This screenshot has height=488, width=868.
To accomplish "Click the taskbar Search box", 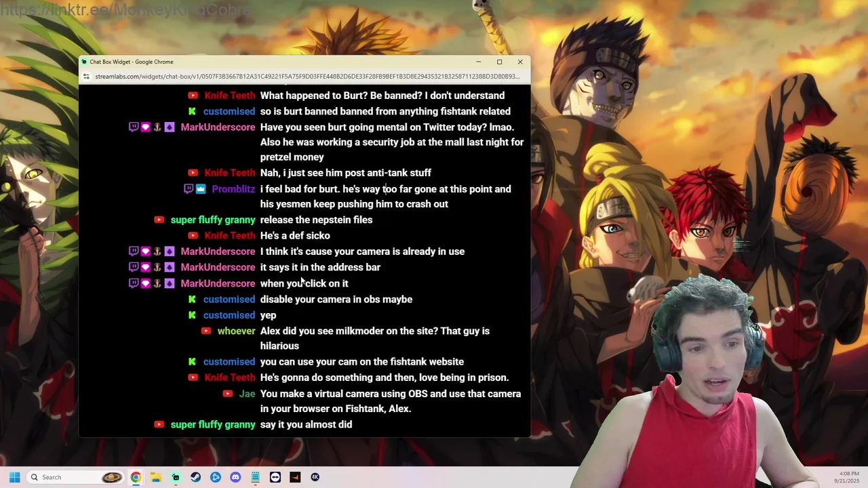I will click(75, 477).
